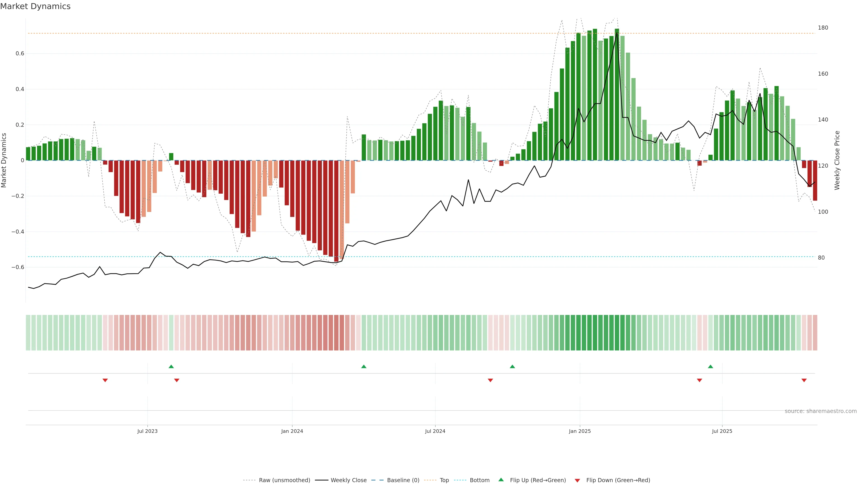Viewport: 868px width, 488px height.
Task: Click the rightmost red flip-down triangle marker
Action: 804,380
